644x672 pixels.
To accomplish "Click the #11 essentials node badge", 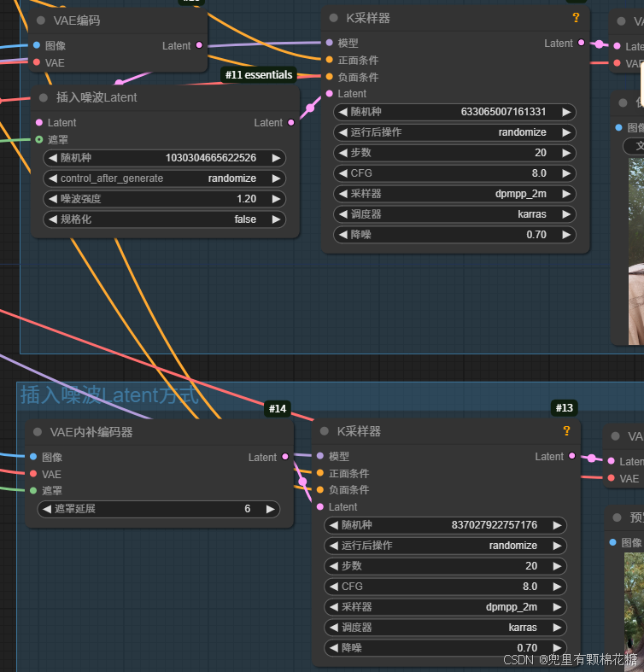I will pyautogui.click(x=259, y=74).
